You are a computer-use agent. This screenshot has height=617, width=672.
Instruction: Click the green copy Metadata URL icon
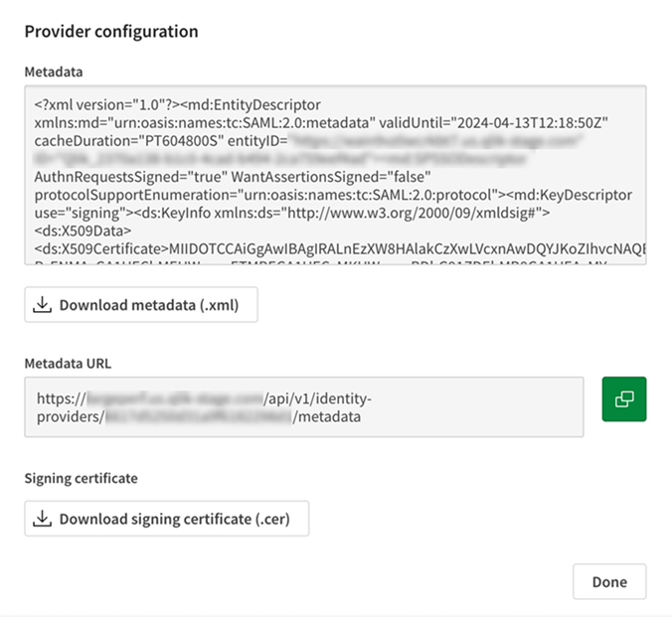[623, 398]
